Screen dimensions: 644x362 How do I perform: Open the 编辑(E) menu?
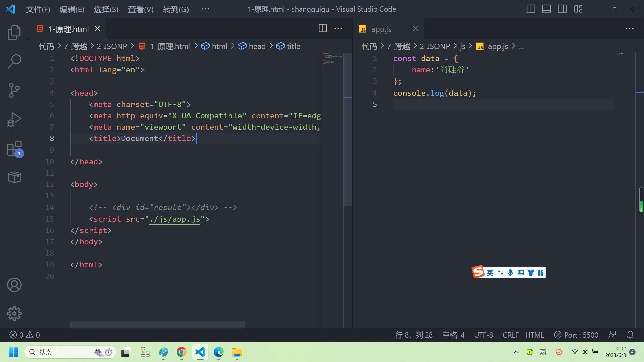72,9
